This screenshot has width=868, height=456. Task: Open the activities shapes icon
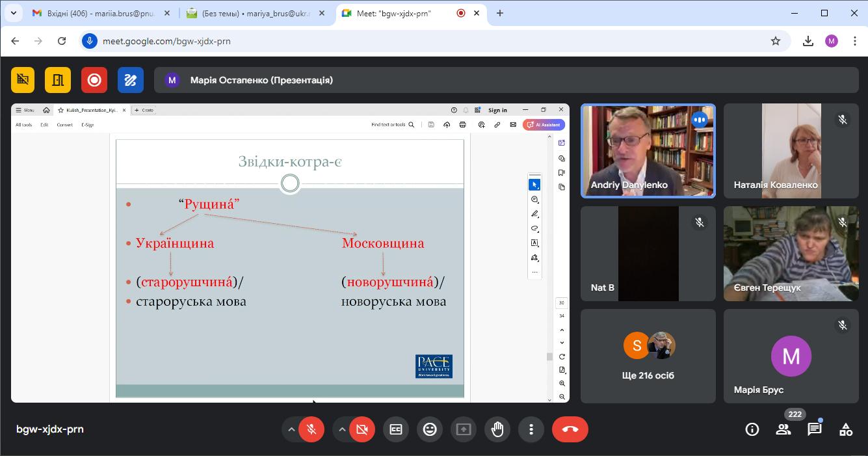(x=845, y=429)
